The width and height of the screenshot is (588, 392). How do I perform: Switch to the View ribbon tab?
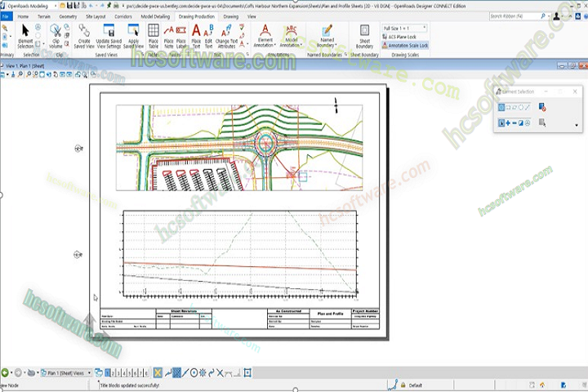[x=252, y=16]
